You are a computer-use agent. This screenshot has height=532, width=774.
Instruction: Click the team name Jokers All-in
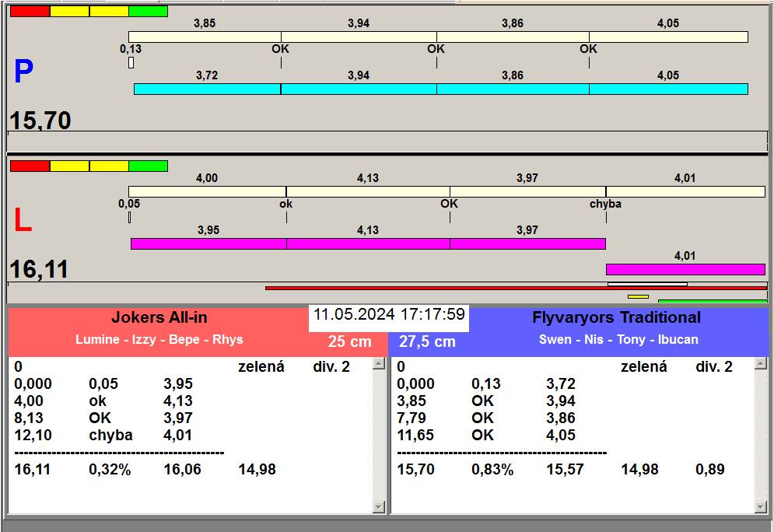point(159,317)
